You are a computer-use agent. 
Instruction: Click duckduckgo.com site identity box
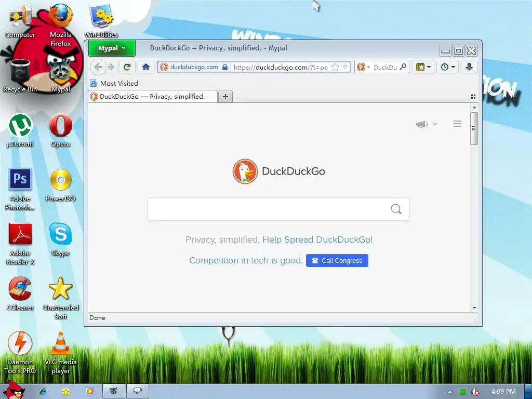pyautogui.click(x=194, y=67)
